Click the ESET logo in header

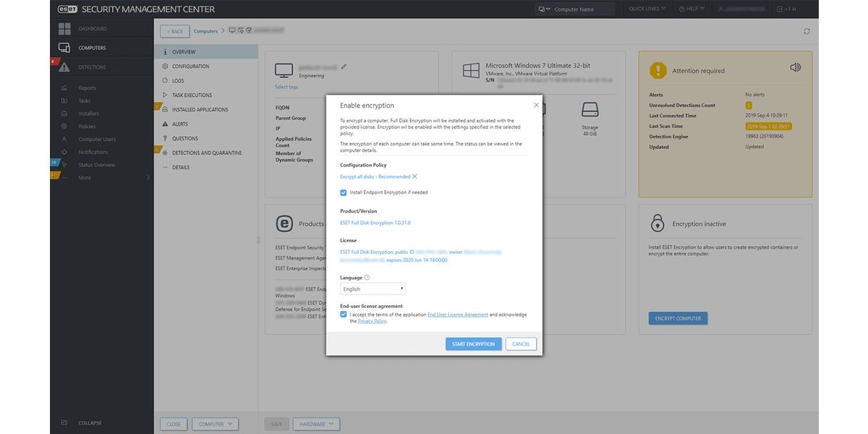click(x=67, y=9)
